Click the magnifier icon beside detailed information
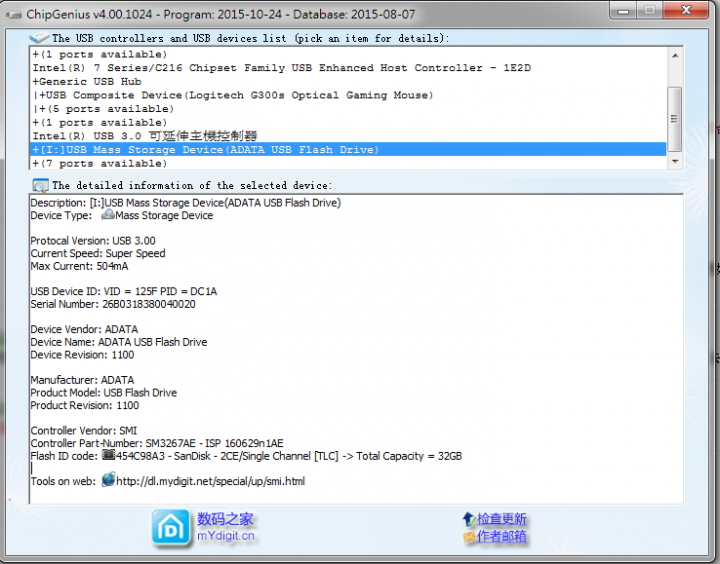The image size is (720, 564). click(x=40, y=186)
